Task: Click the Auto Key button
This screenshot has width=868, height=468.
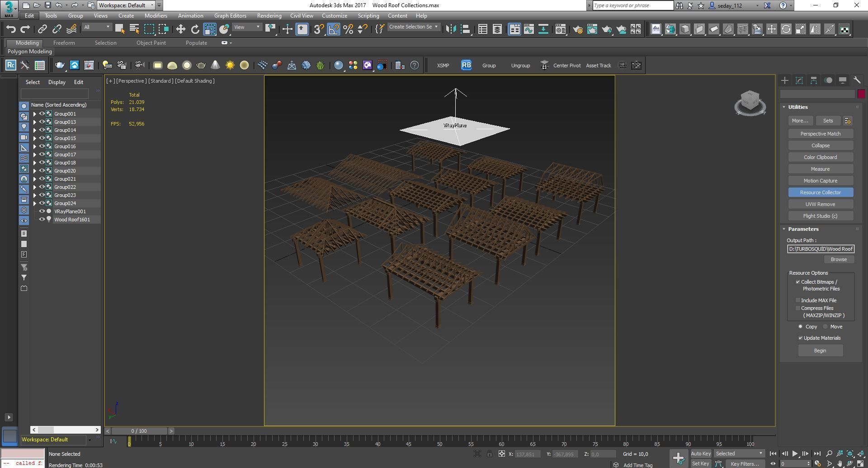Action: point(701,454)
